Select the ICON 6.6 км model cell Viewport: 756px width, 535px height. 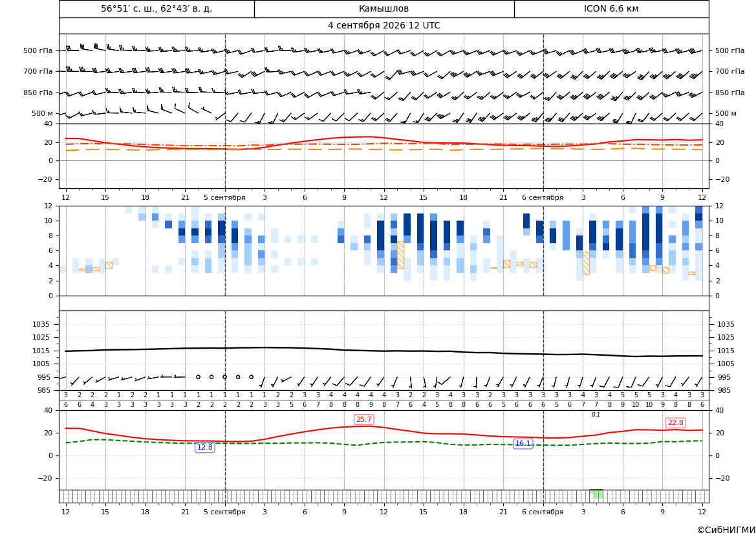611,8
